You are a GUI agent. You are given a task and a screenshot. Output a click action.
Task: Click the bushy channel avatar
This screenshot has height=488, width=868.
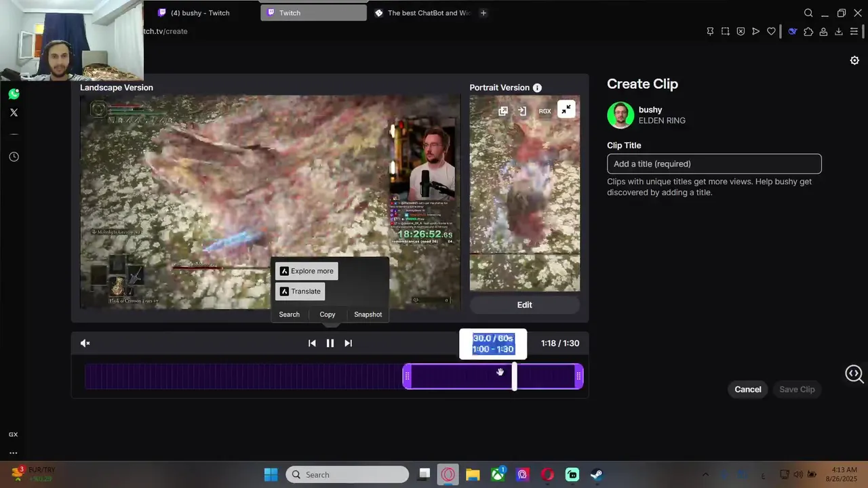tap(620, 115)
